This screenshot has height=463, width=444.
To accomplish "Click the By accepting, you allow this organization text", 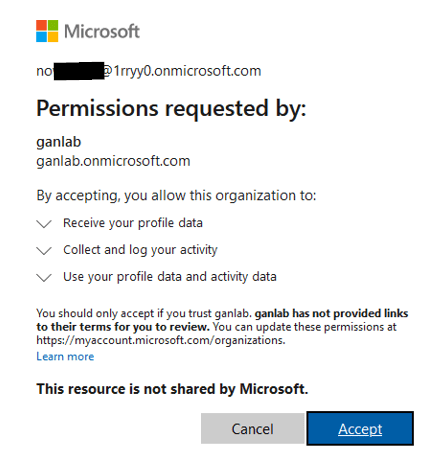I will click(x=176, y=196).
